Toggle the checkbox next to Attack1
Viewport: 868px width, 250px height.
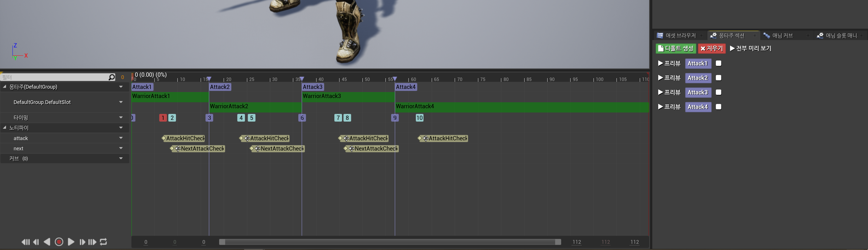[x=718, y=63]
